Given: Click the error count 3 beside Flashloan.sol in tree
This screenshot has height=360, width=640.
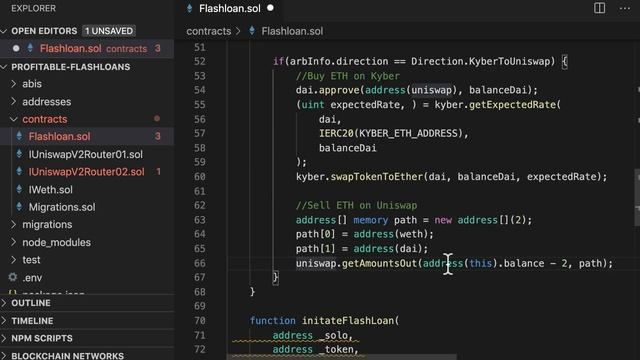Looking at the screenshot, I should click(158, 136).
